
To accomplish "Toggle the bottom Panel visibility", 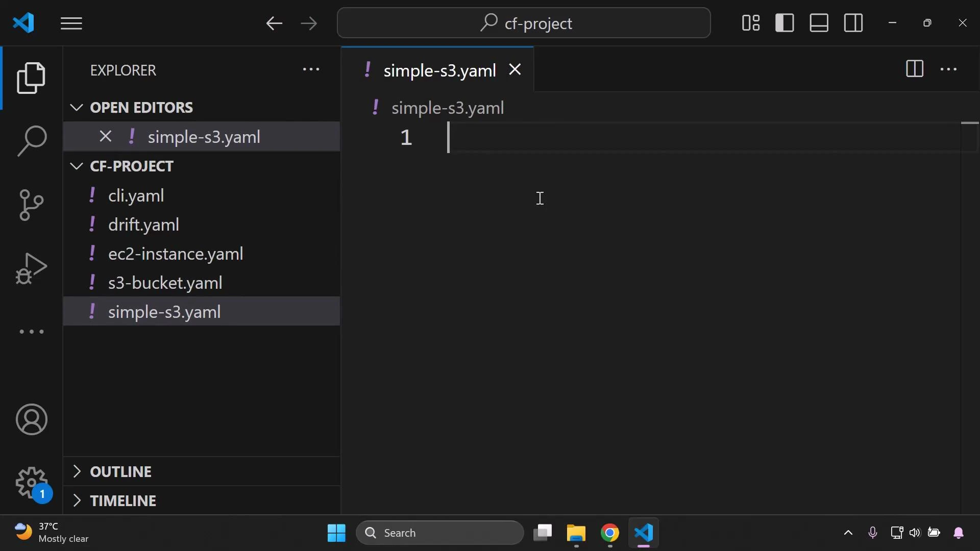I will [819, 23].
